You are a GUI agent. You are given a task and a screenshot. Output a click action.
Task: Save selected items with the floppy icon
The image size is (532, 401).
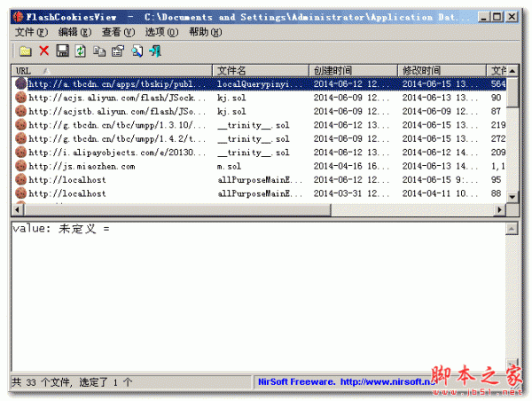pyautogui.click(x=62, y=51)
